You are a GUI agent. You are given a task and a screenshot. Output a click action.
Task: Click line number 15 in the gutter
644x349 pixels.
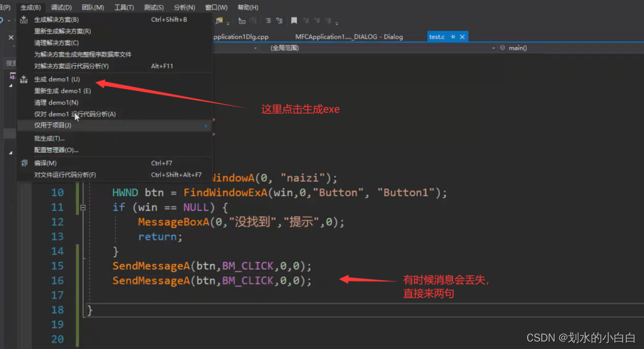[x=57, y=266]
